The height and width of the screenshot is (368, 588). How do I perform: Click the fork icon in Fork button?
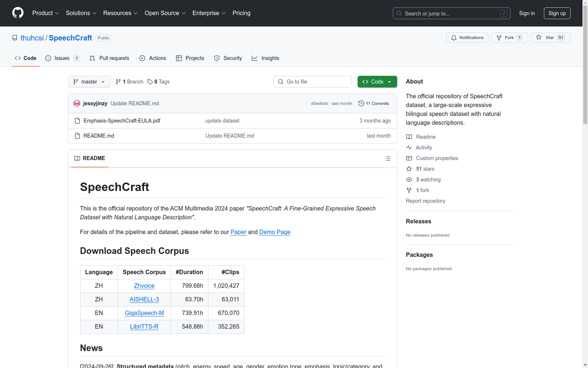tap(499, 38)
